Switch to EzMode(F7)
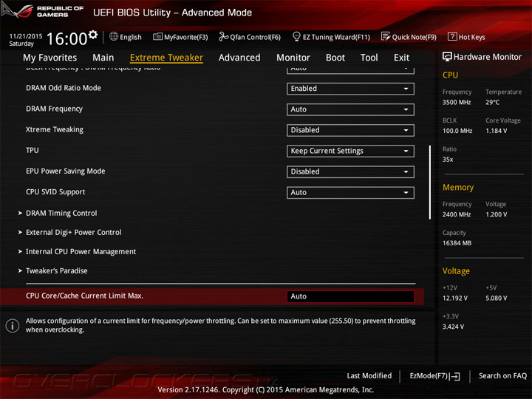Viewport: 532px width, 399px height. click(x=434, y=376)
